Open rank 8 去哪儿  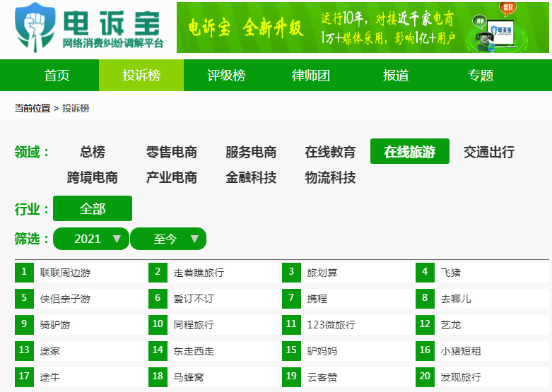pos(456,299)
